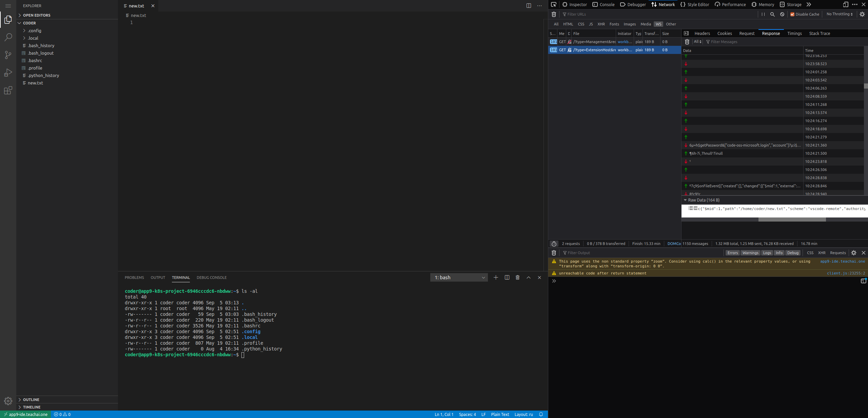Kill the terminal with the trash icon
868x418 pixels.
pyautogui.click(x=517, y=277)
